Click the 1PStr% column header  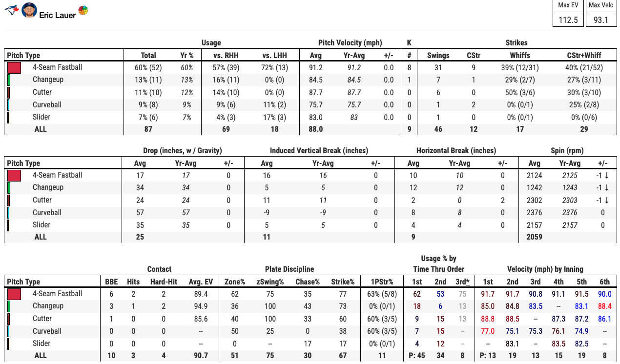(382, 282)
